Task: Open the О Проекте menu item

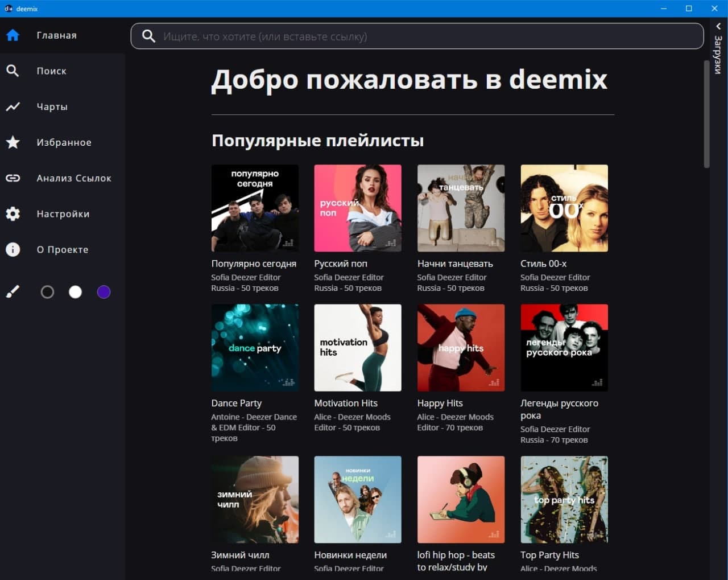Action: tap(63, 249)
